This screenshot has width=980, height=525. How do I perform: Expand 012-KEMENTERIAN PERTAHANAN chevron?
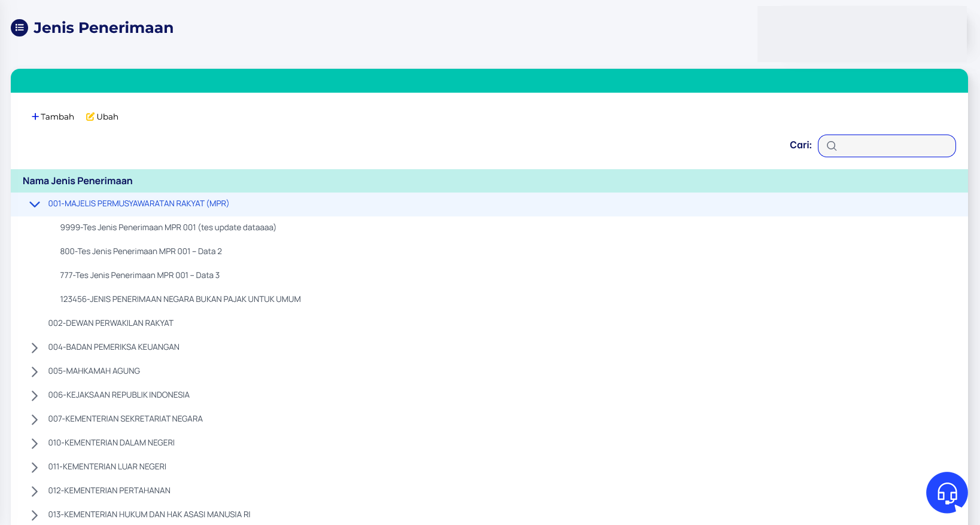point(35,491)
